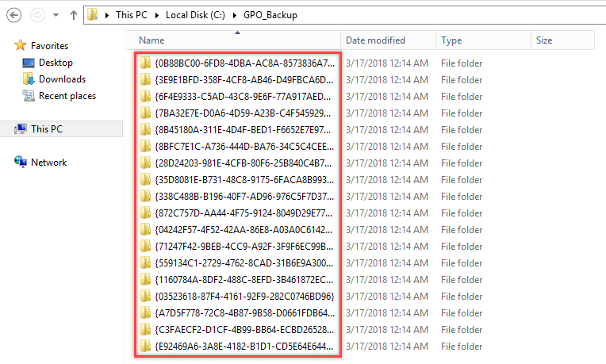Screen dimensions: 606x364
Task: Sort by the Date modified column
Action: [389, 40]
